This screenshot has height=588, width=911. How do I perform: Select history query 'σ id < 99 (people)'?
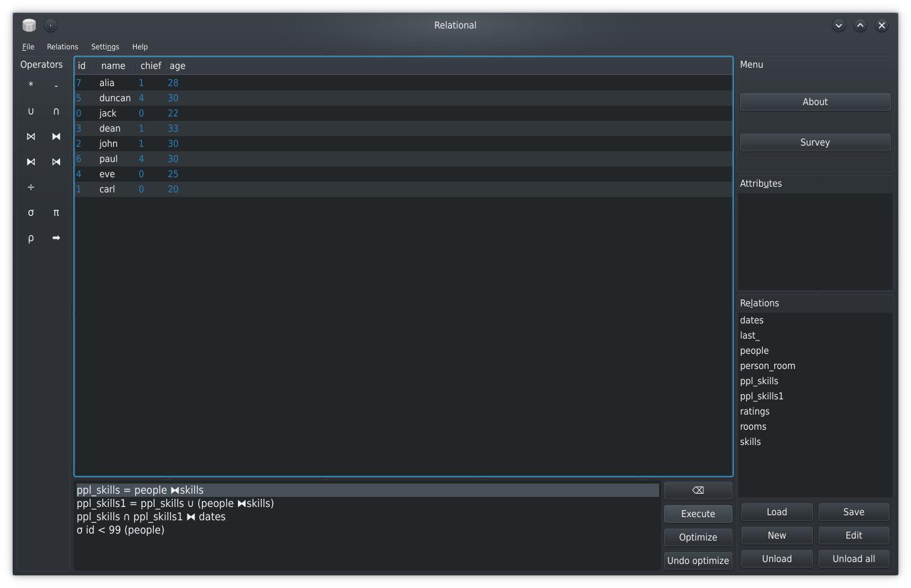[368, 530]
